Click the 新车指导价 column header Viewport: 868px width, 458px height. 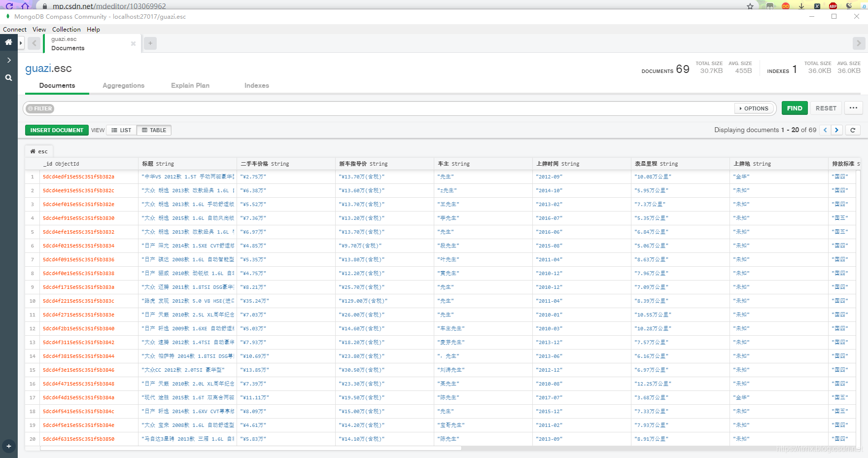point(384,164)
